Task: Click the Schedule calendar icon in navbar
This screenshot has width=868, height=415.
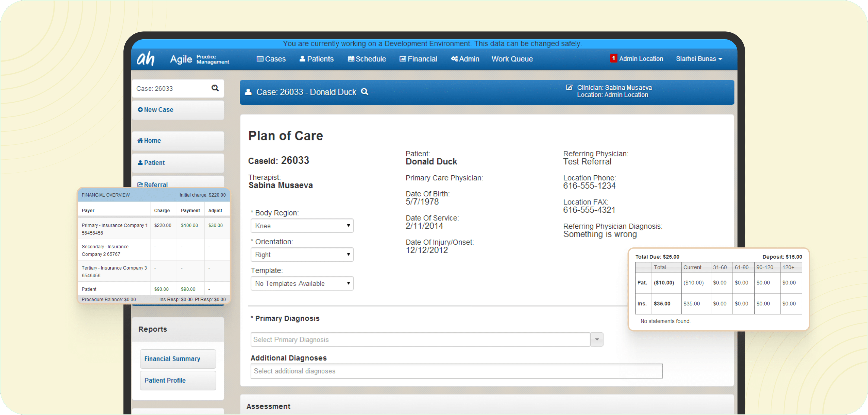Action: (x=351, y=59)
